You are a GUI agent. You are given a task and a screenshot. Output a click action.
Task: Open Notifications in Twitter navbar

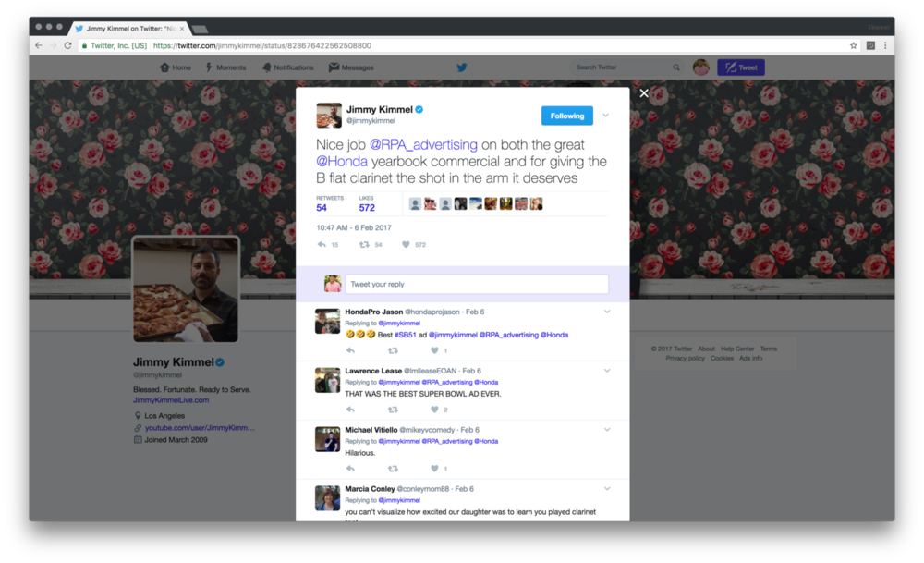click(x=287, y=67)
